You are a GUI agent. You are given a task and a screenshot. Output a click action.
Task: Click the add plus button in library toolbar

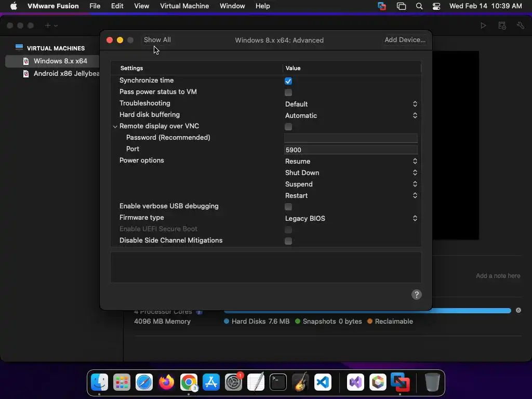click(48, 25)
